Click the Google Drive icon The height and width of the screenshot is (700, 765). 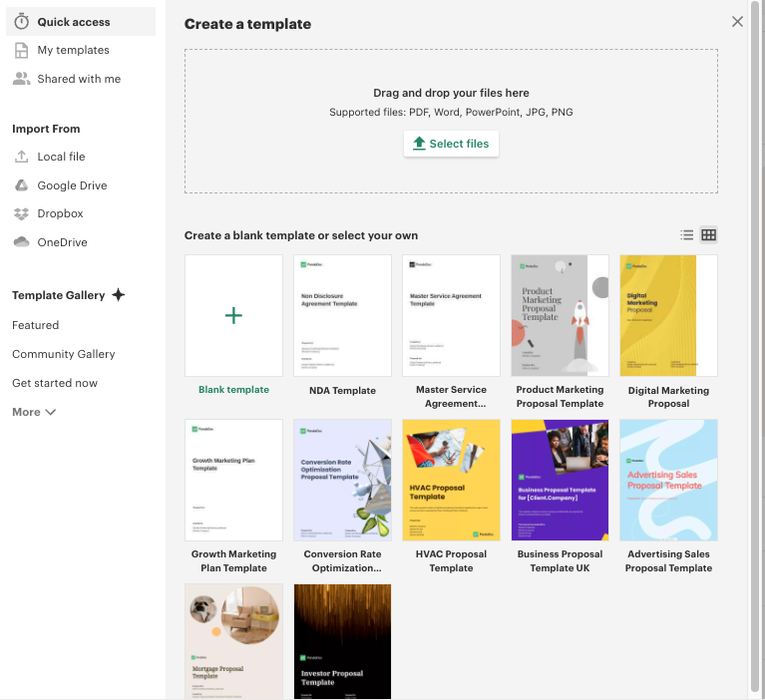click(x=22, y=185)
